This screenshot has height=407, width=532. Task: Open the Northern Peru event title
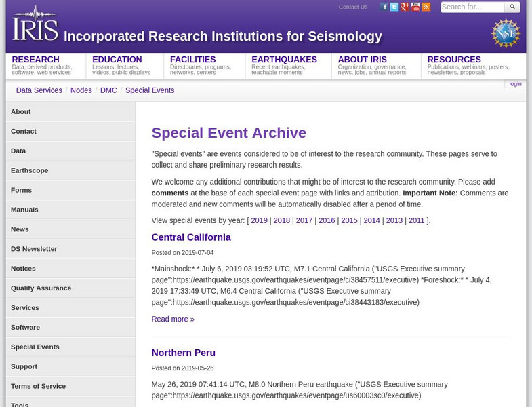(183, 353)
